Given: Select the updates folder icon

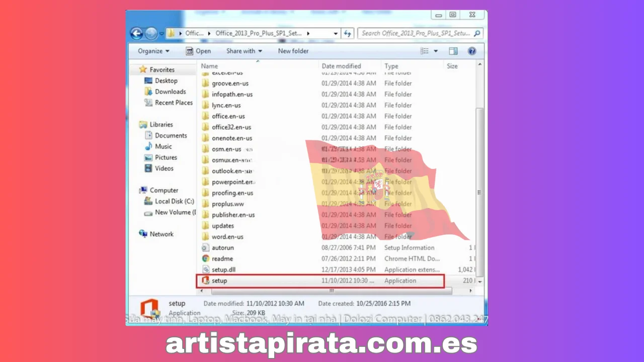Looking at the screenshot, I should point(205,226).
